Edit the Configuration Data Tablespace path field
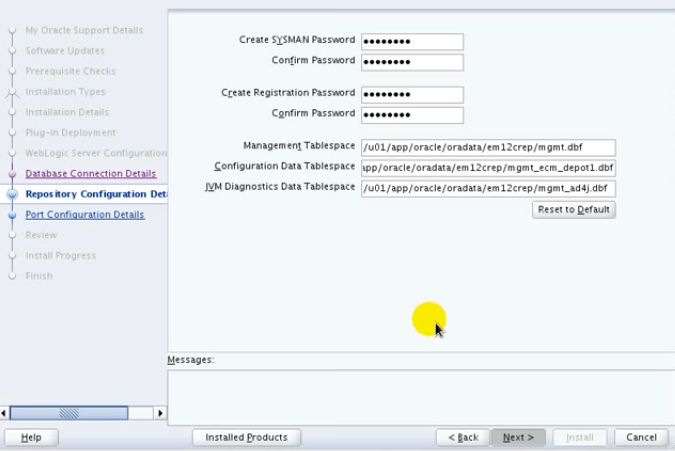675x451 pixels. 488,168
